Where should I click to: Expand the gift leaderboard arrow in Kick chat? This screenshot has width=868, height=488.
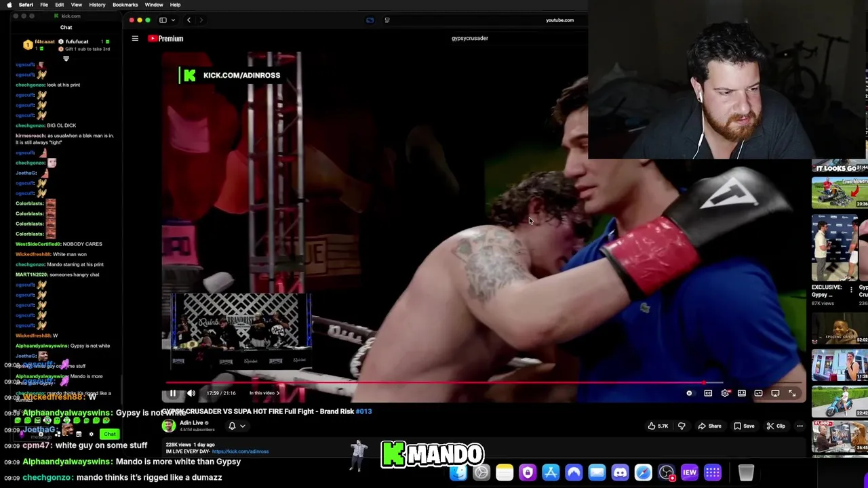pyautogui.click(x=66, y=59)
